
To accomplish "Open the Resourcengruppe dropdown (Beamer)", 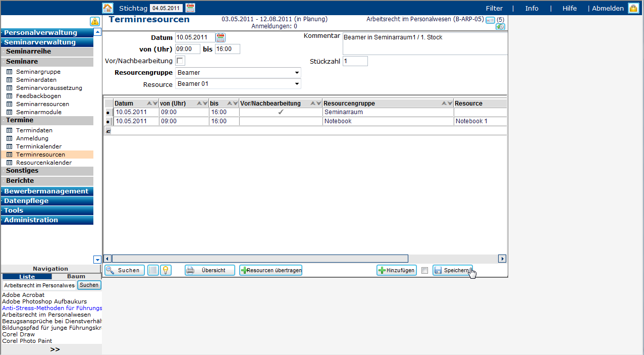I will (238, 73).
